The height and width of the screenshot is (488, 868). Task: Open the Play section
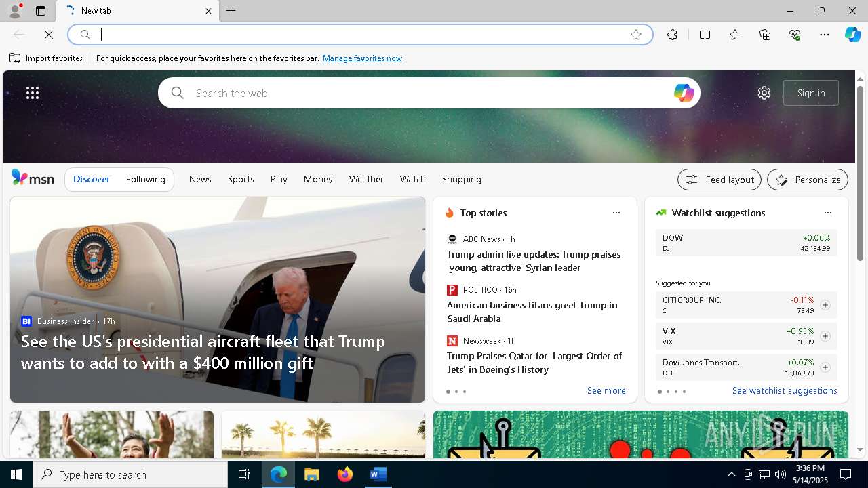[279, 179]
